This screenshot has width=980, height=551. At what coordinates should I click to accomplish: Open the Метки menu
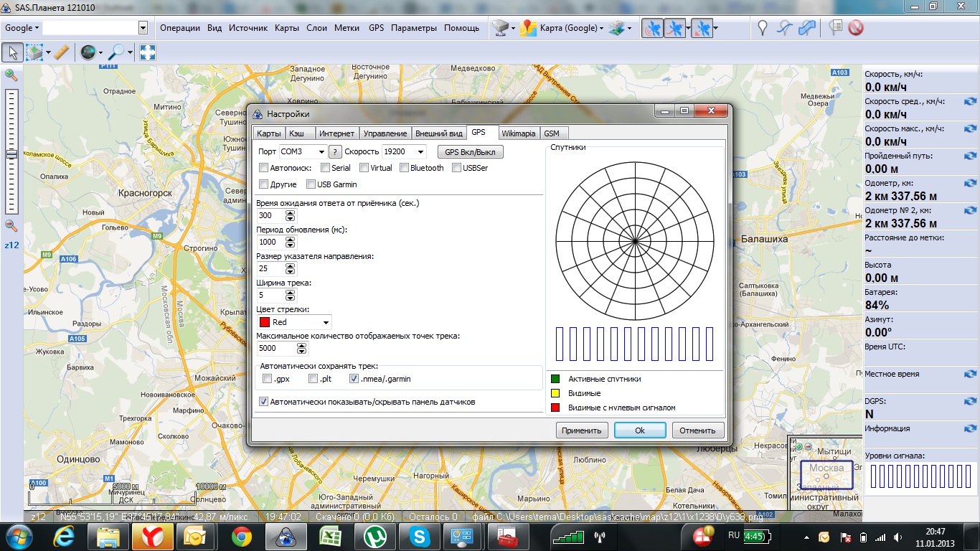click(347, 28)
